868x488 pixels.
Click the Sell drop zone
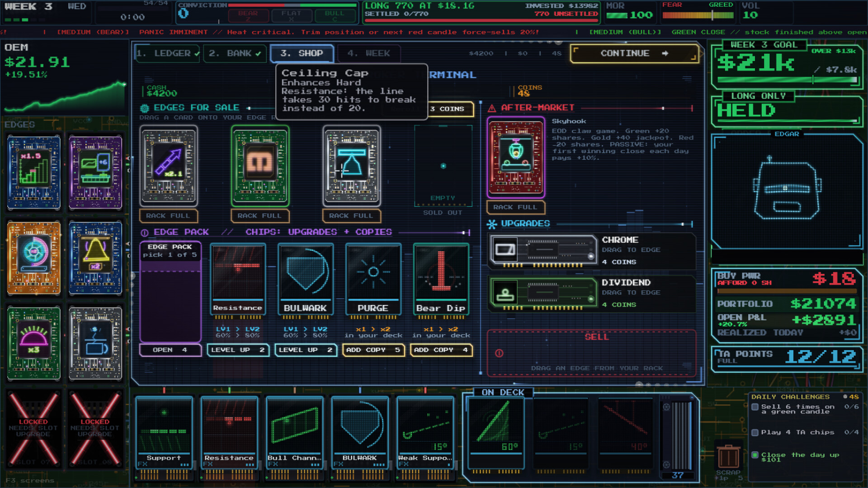click(x=592, y=353)
